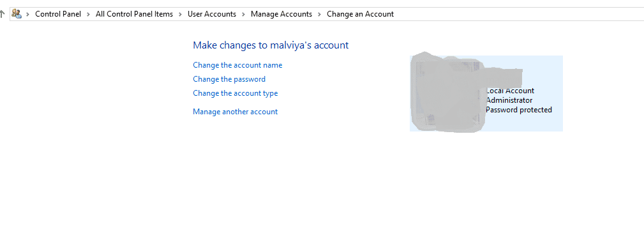644x233 pixels.
Task: Expand the chevron after Control Panel breadcrumb
Action: (88, 14)
